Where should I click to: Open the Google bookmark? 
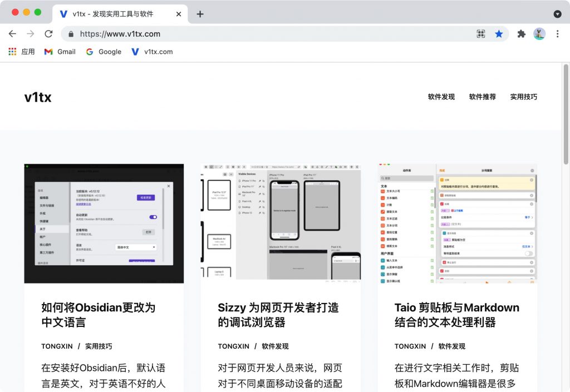(x=104, y=52)
